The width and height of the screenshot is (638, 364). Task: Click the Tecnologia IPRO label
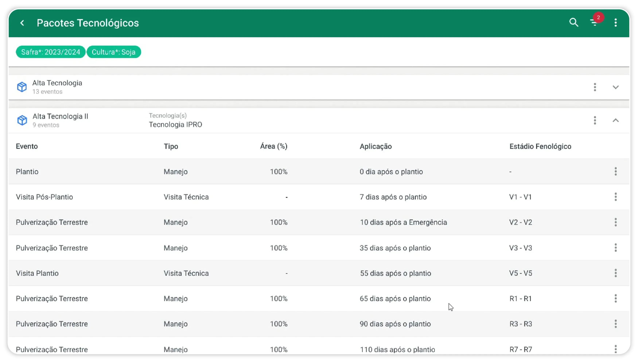click(175, 125)
